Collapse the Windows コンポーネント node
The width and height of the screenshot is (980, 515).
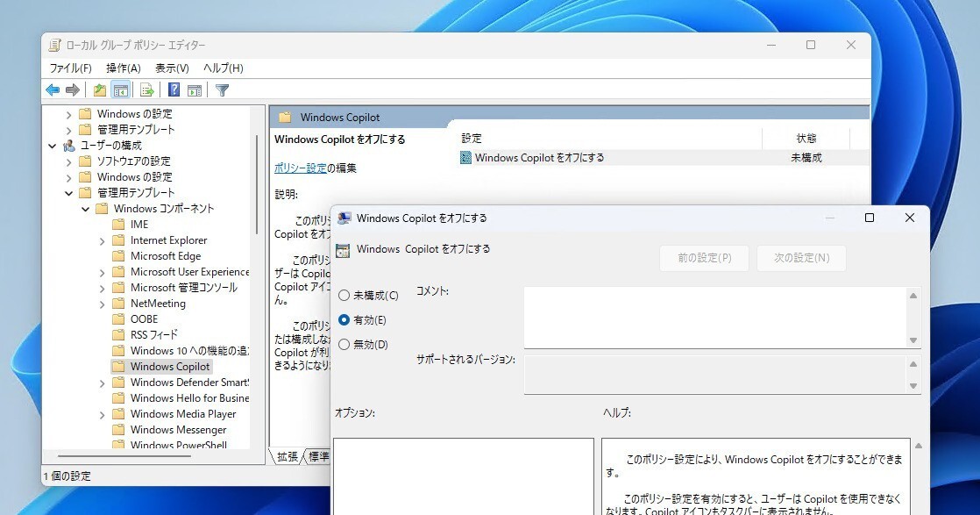click(85, 208)
